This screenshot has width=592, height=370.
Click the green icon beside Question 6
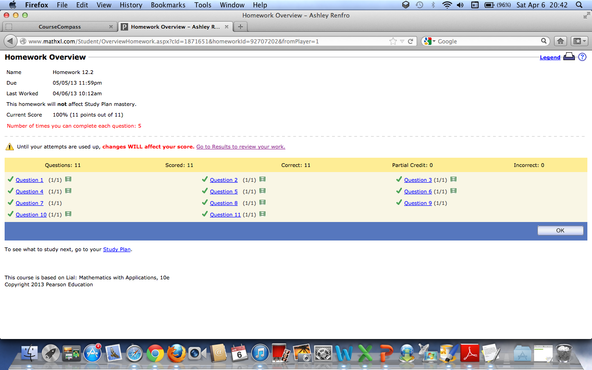click(453, 191)
